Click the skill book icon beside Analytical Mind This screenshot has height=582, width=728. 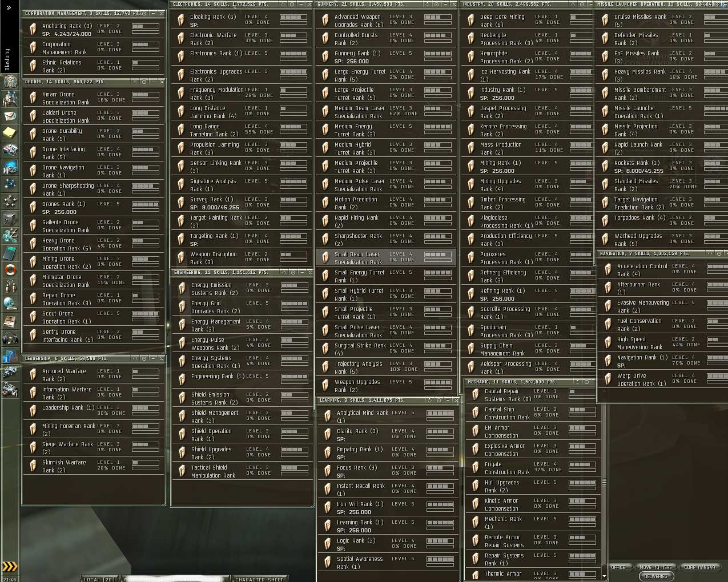click(328, 417)
